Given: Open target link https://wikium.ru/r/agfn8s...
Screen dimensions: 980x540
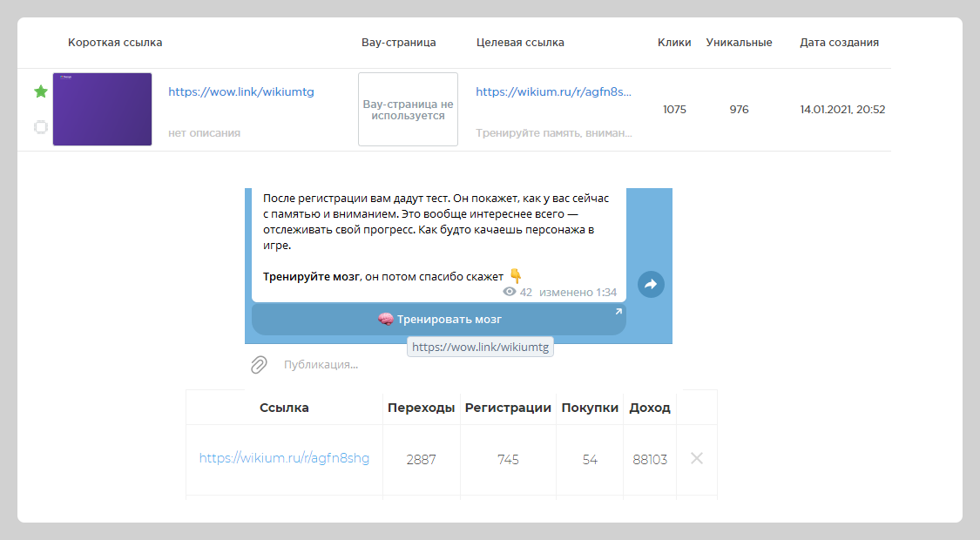Looking at the screenshot, I should (x=554, y=91).
